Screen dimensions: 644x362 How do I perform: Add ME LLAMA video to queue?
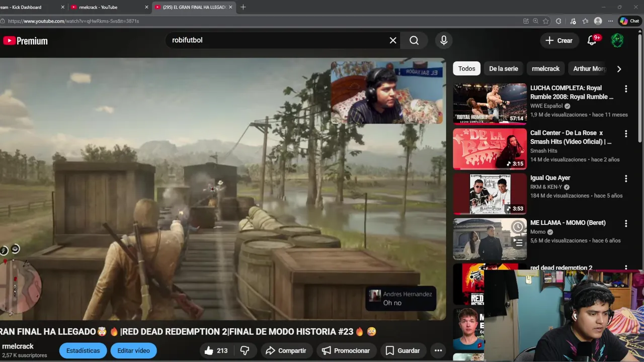(518, 242)
